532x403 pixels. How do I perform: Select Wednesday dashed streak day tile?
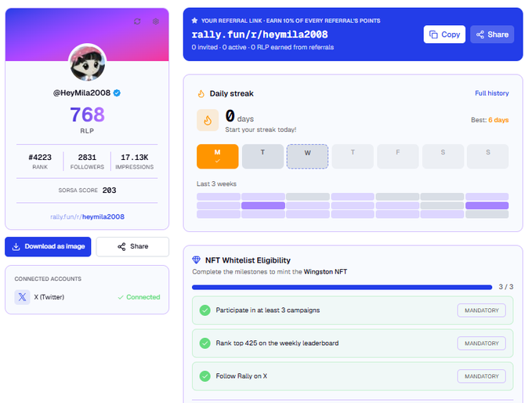tap(307, 156)
